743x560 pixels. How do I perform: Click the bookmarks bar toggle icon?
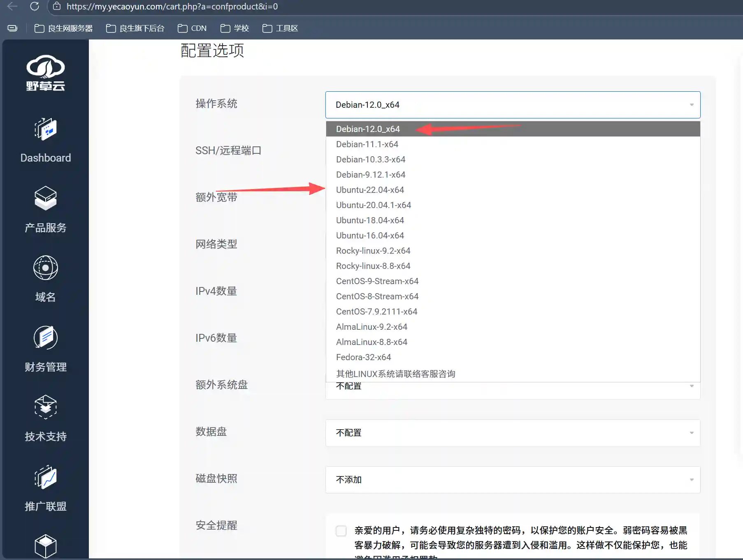12,28
